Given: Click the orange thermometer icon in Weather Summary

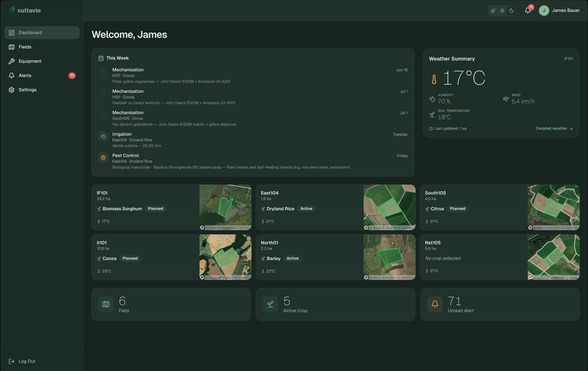Looking at the screenshot, I should pyautogui.click(x=434, y=79).
